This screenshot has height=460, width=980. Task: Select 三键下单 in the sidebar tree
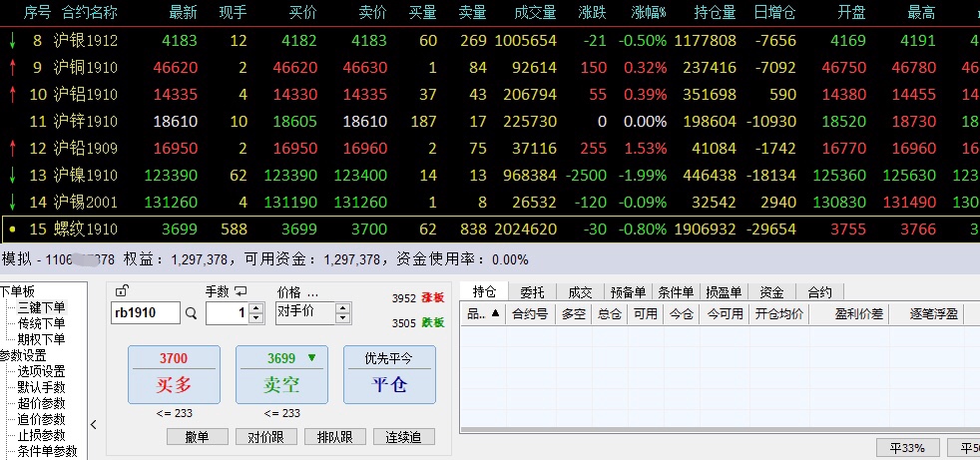tap(41, 307)
